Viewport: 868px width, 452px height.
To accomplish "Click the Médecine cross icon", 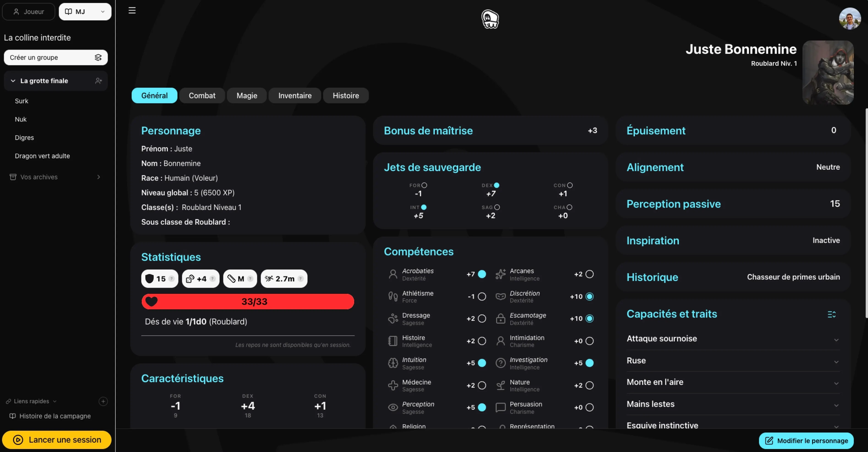I will click(393, 385).
